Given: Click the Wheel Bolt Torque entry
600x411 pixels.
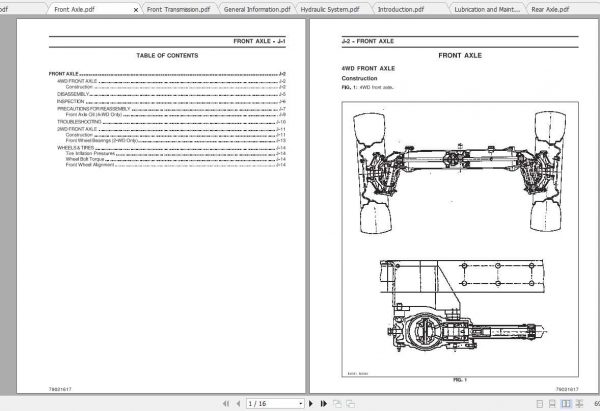Looking at the screenshot, I should [176, 159].
